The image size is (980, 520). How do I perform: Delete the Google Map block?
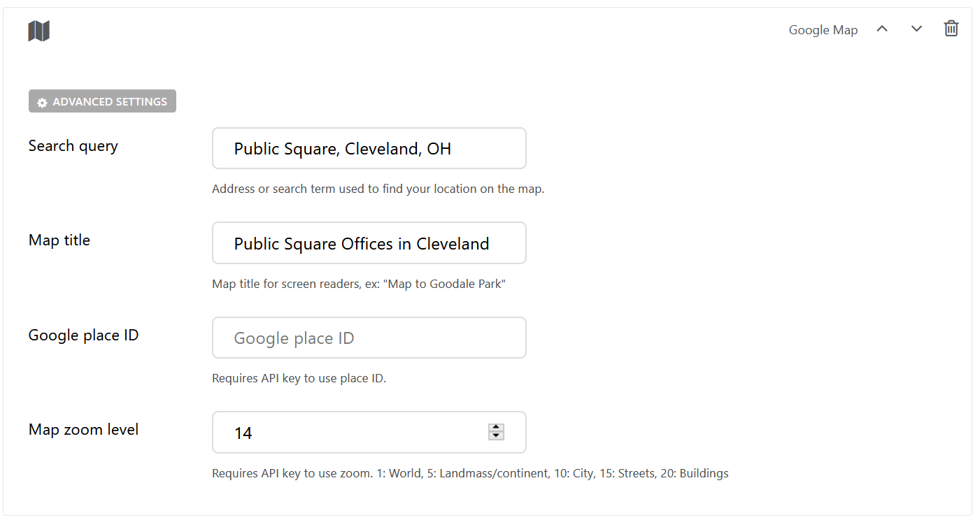coord(951,29)
